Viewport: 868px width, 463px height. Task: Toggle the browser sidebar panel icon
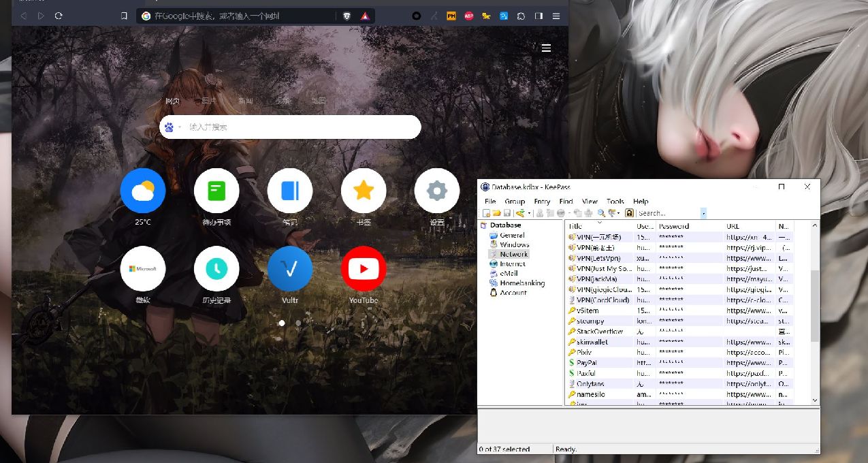pyautogui.click(x=539, y=16)
